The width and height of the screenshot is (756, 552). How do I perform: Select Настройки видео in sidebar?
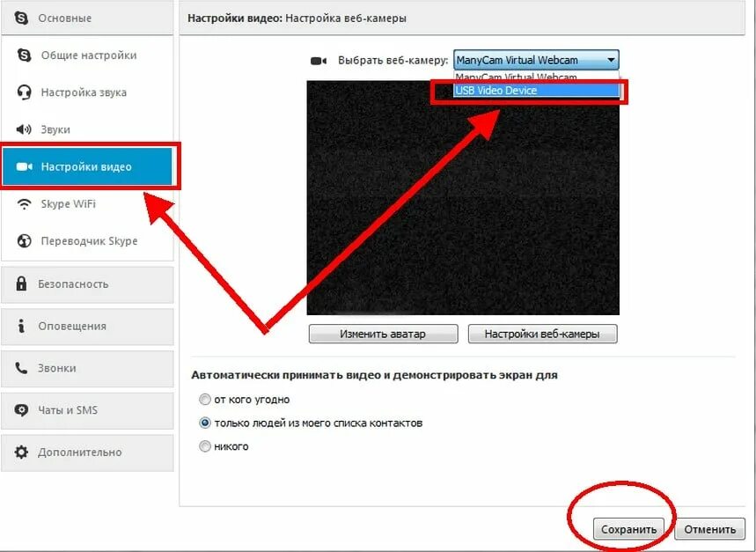88,166
